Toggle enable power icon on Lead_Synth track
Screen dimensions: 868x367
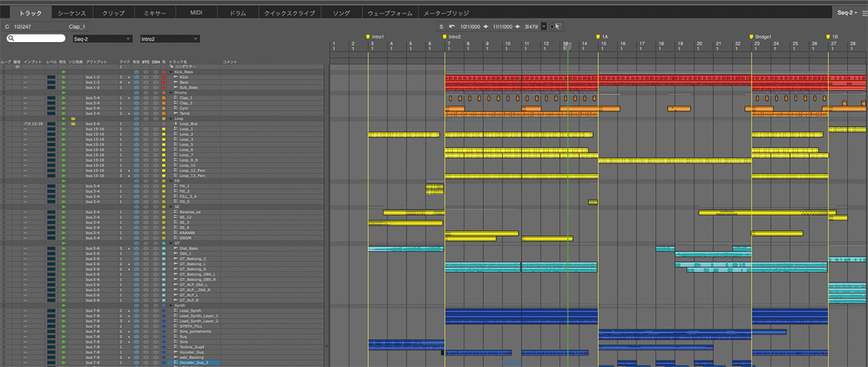coord(136,311)
